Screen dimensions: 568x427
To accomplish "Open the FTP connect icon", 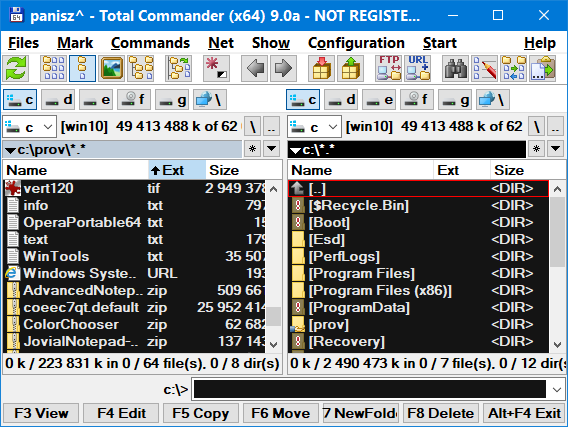I will (x=389, y=68).
